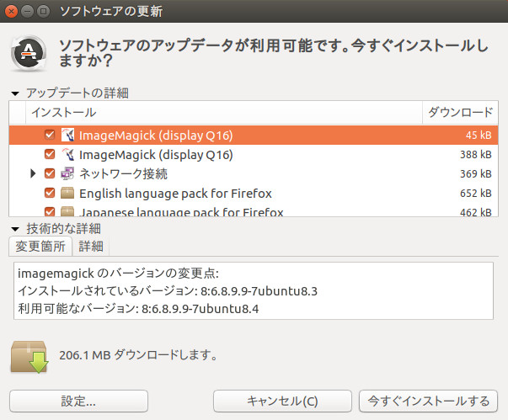Click the キャンセル(C) button
Viewport: 508px width, 420px height.
pos(282,401)
